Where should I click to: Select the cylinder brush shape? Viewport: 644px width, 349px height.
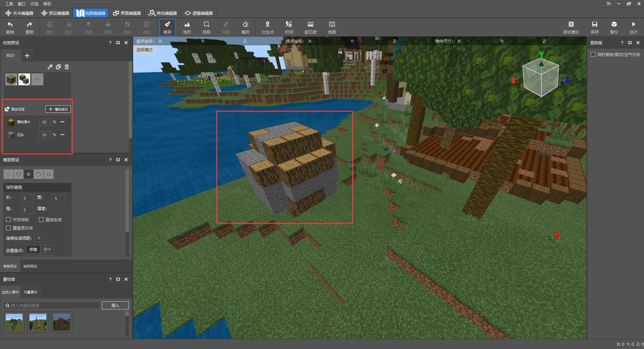(39, 174)
